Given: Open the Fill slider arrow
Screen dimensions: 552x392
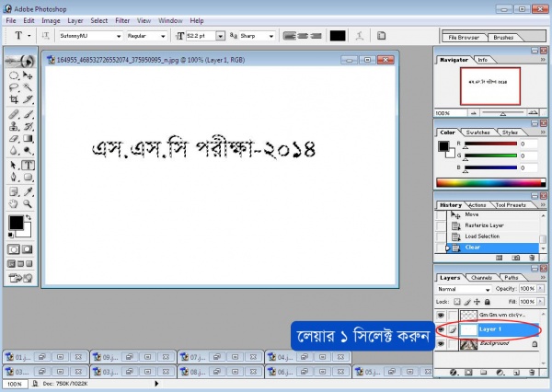Looking at the screenshot, I should click(540, 302).
